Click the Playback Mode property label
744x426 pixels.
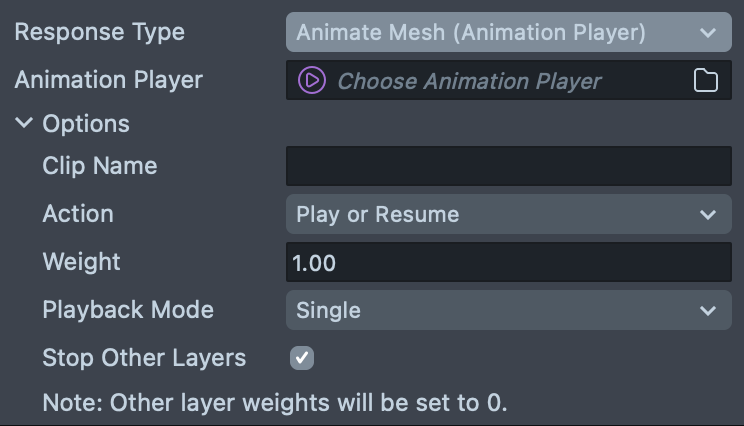pyautogui.click(x=128, y=310)
